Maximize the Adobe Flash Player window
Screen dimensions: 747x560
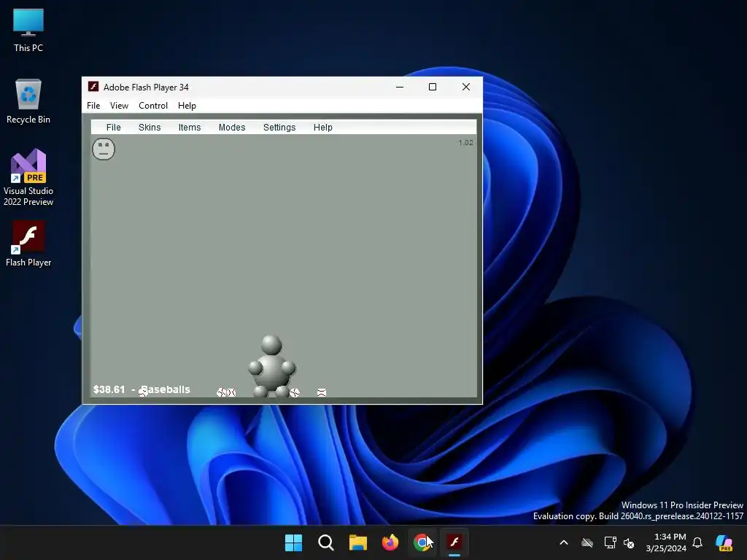click(x=433, y=87)
